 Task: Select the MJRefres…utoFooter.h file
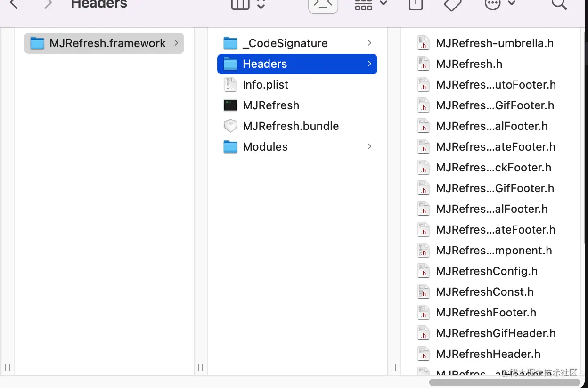[x=487, y=85]
